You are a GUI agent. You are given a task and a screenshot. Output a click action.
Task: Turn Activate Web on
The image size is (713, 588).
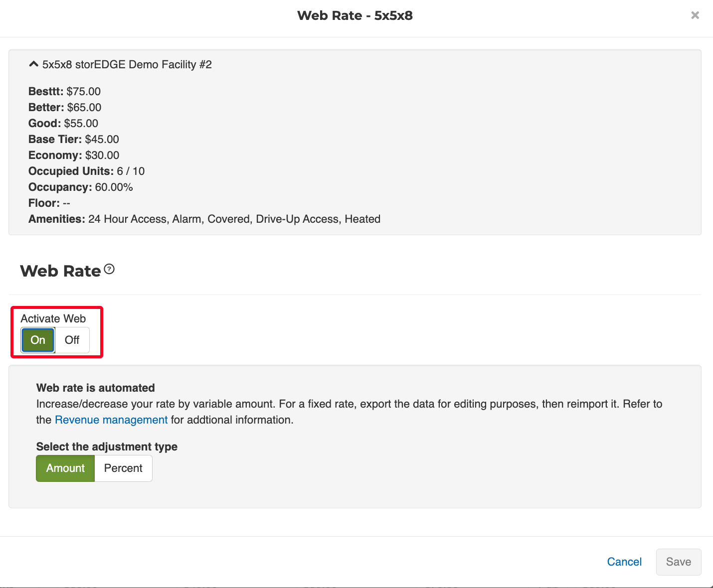point(38,340)
